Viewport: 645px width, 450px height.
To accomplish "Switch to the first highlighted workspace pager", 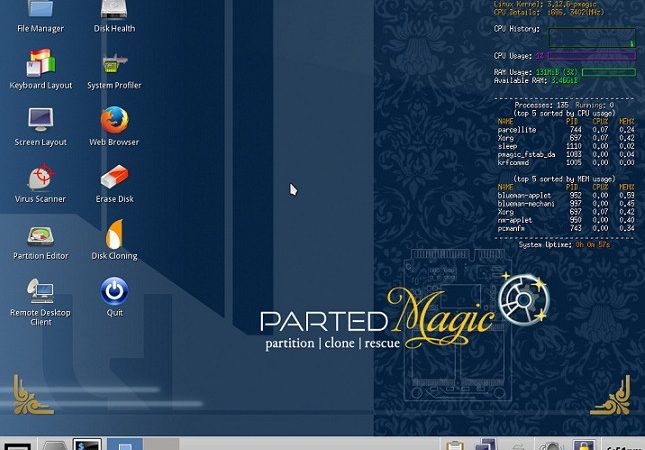I will [125, 444].
